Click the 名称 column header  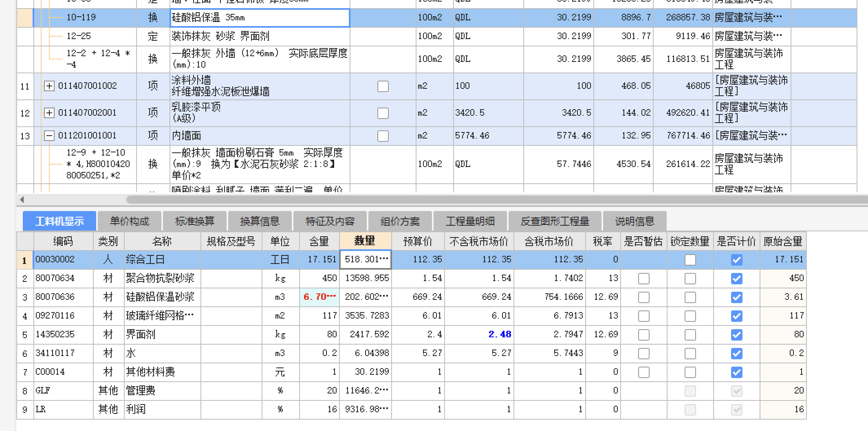[162, 242]
